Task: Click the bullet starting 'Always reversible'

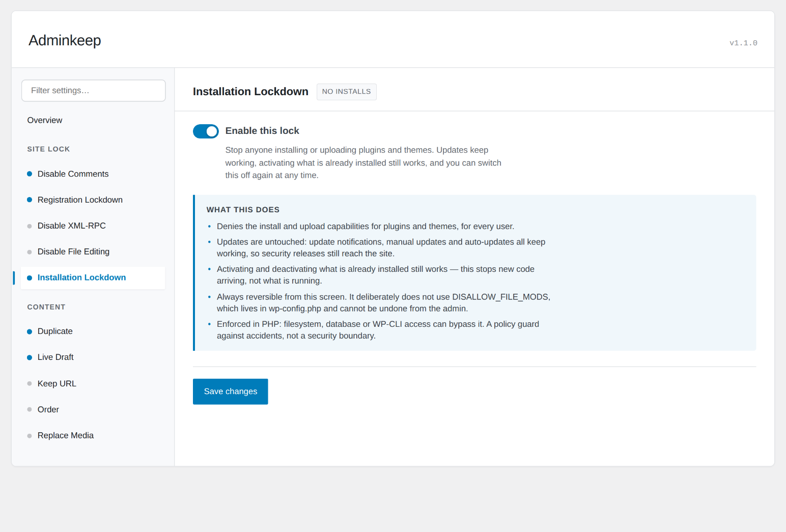Action: [x=384, y=302]
